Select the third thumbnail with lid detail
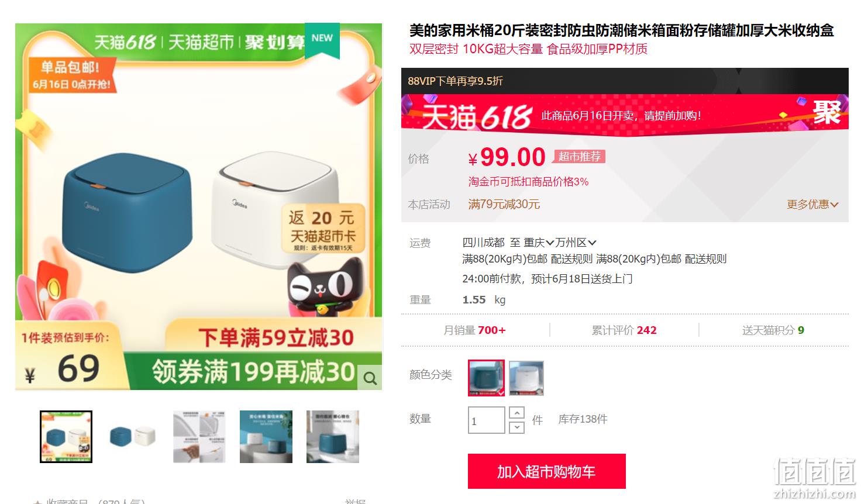The height and width of the screenshot is (504, 861). pos(199,437)
